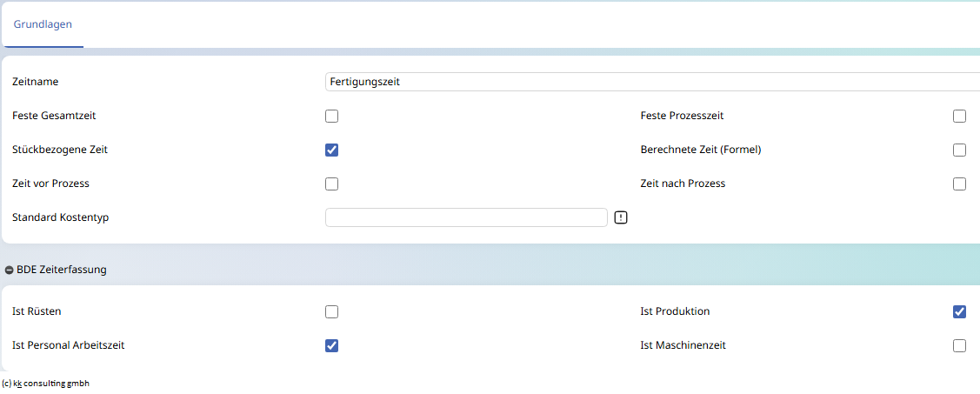
Task: Collapse the BDE Zeiterfassung section
Action: click(9, 270)
